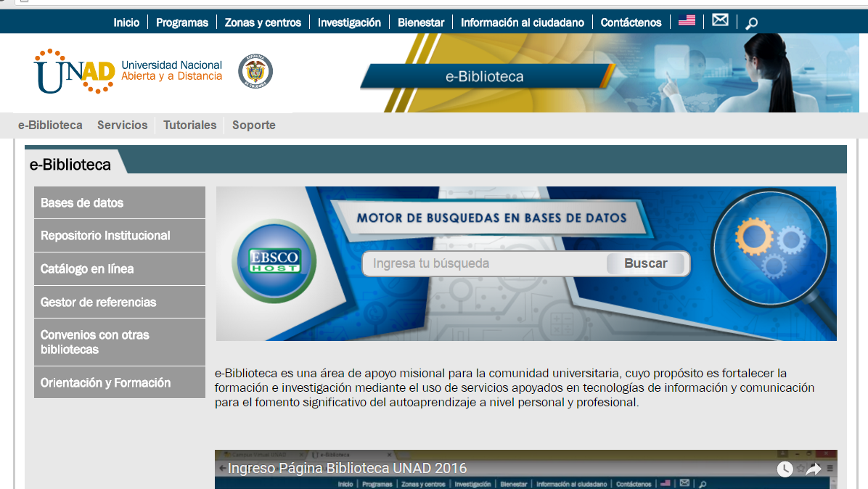Open the EBSCO Host logo

[274, 261]
